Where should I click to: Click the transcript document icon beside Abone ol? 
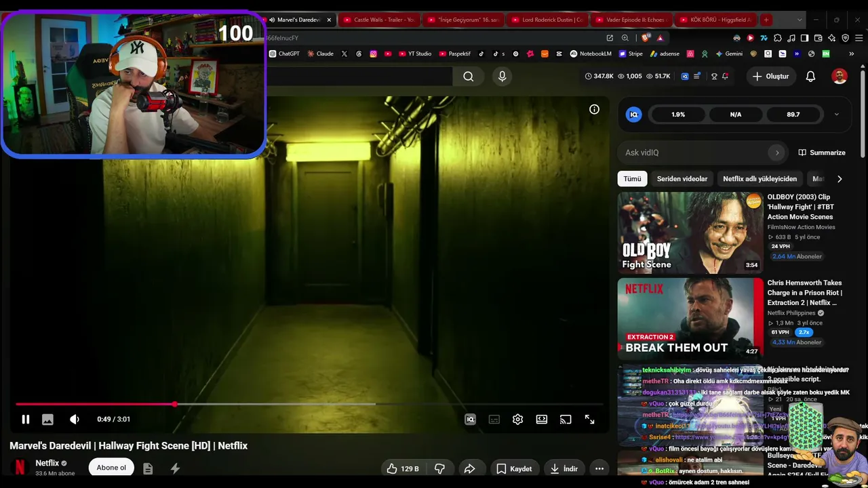[148, 468]
